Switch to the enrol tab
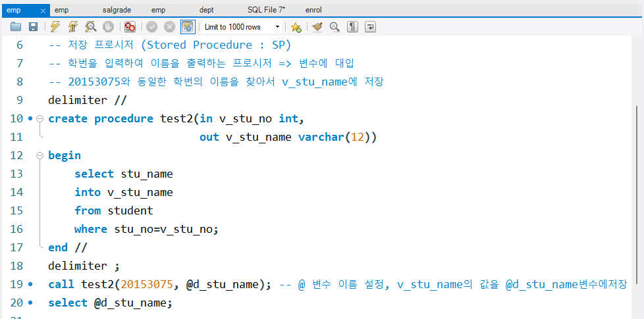The height and width of the screenshot is (319, 644). (314, 11)
